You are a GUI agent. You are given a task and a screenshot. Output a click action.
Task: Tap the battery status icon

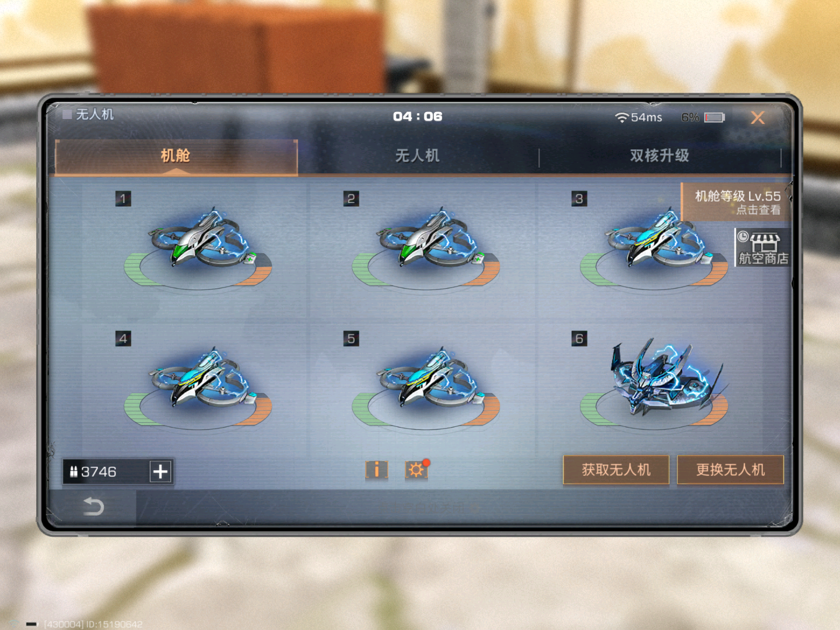(714, 117)
